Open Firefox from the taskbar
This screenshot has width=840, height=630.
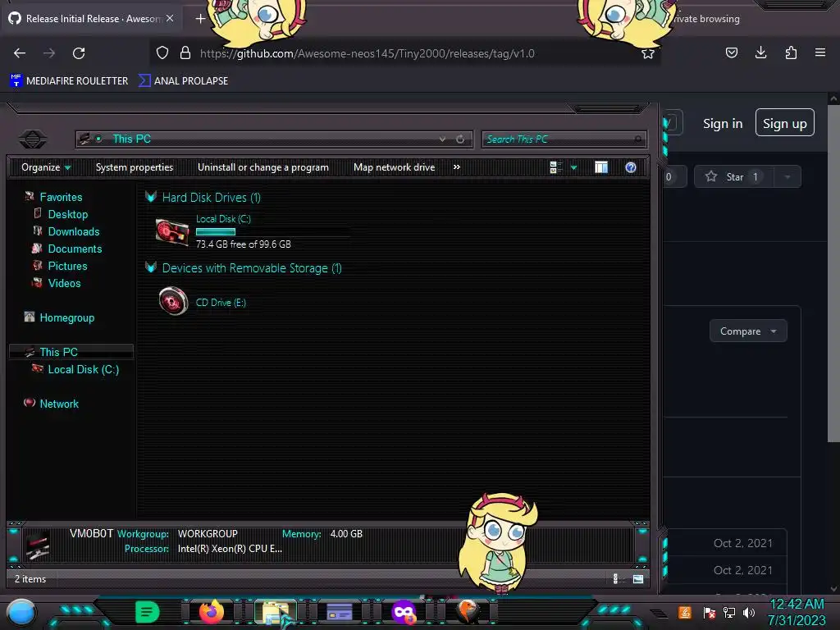tap(212, 612)
